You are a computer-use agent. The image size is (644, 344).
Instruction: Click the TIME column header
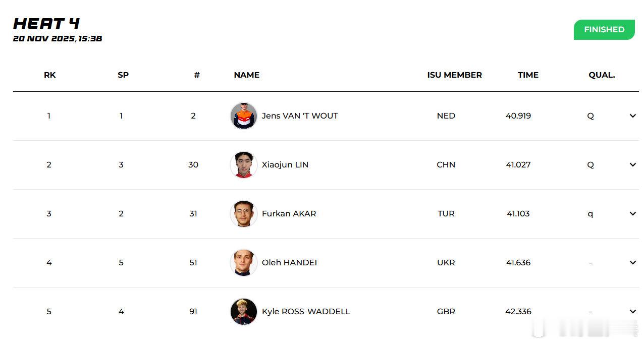pyautogui.click(x=527, y=75)
